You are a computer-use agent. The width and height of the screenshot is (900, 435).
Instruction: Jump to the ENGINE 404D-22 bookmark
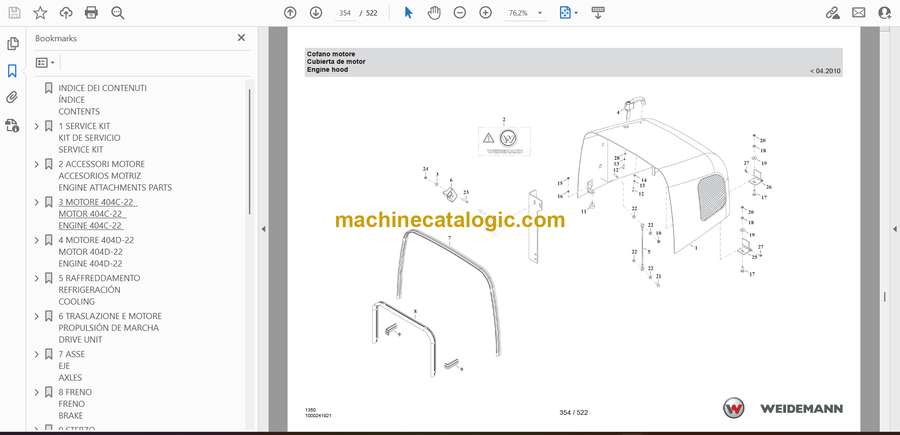tap(90, 263)
